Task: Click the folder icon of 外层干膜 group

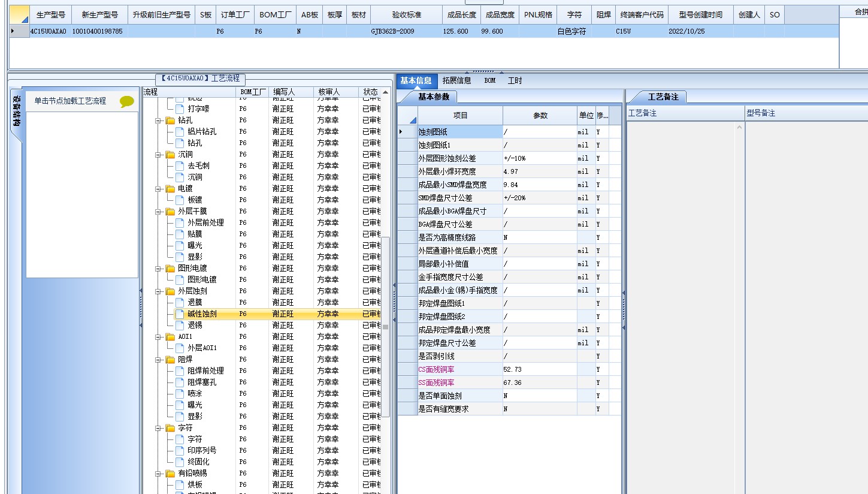Action: (x=170, y=211)
